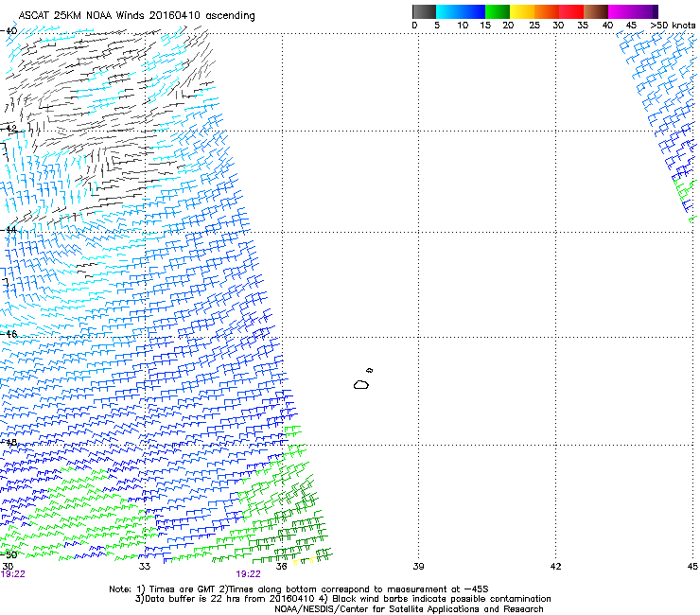Click the '-44' latitude axis label
Screen dimensions: 700x615
click(x=9, y=230)
